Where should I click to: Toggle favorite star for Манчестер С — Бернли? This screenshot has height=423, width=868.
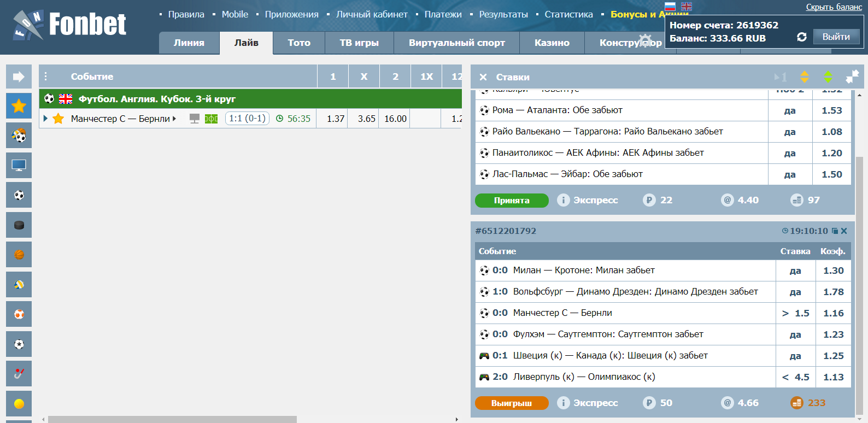(58, 119)
